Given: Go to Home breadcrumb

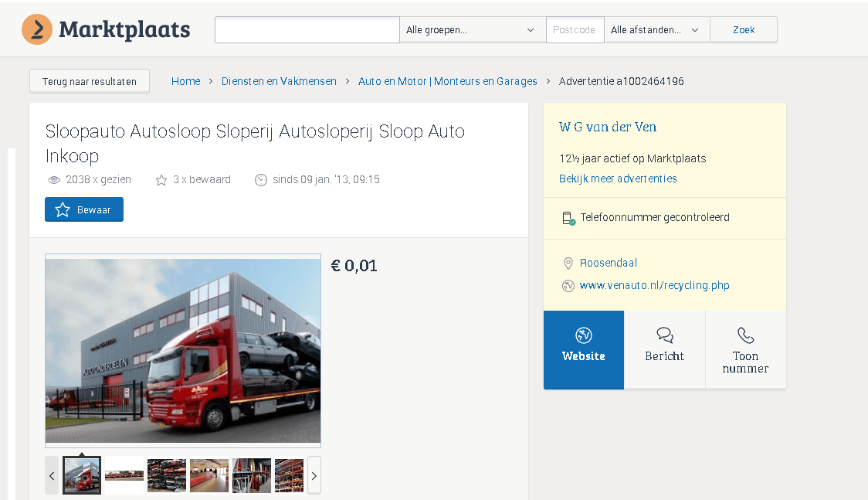Looking at the screenshot, I should 185,81.
